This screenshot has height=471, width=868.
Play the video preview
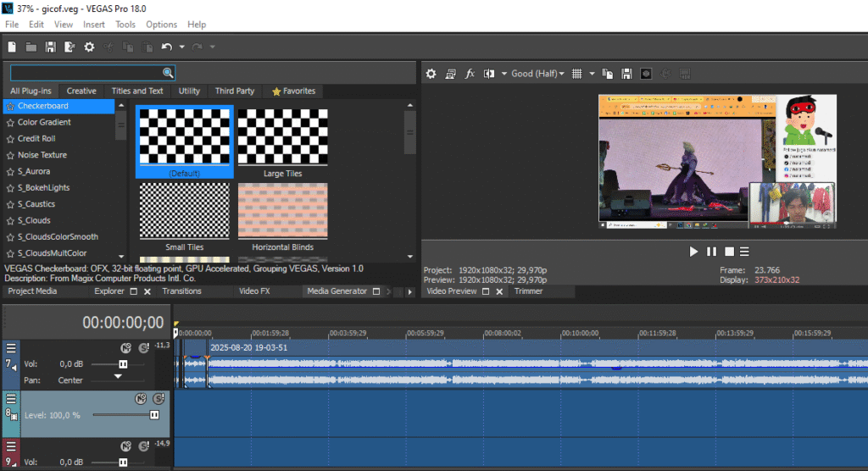point(693,252)
